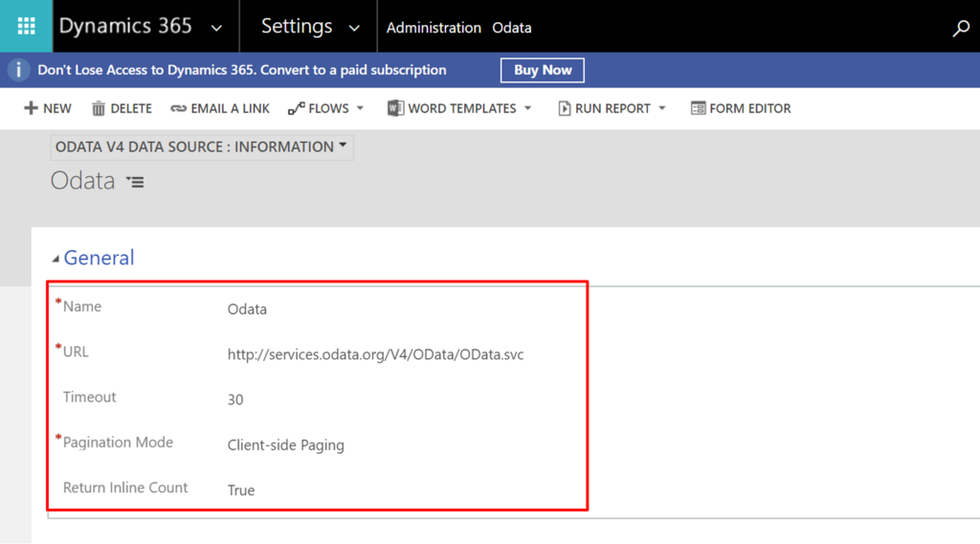Expand the Dynamics 365 dropdown chevron
Viewport: 980px width, 544px height.
point(216,28)
